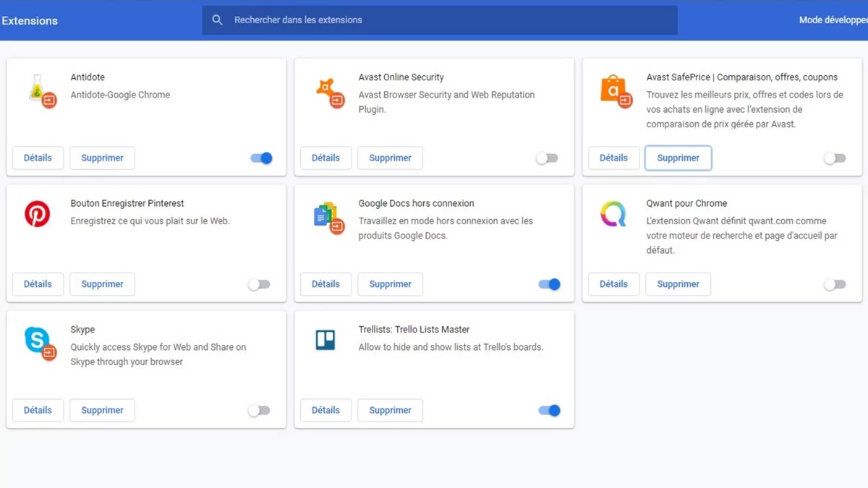Click the Avast SafePrice title text
This screenshot has width=868, height=488.
coord(741,77)
